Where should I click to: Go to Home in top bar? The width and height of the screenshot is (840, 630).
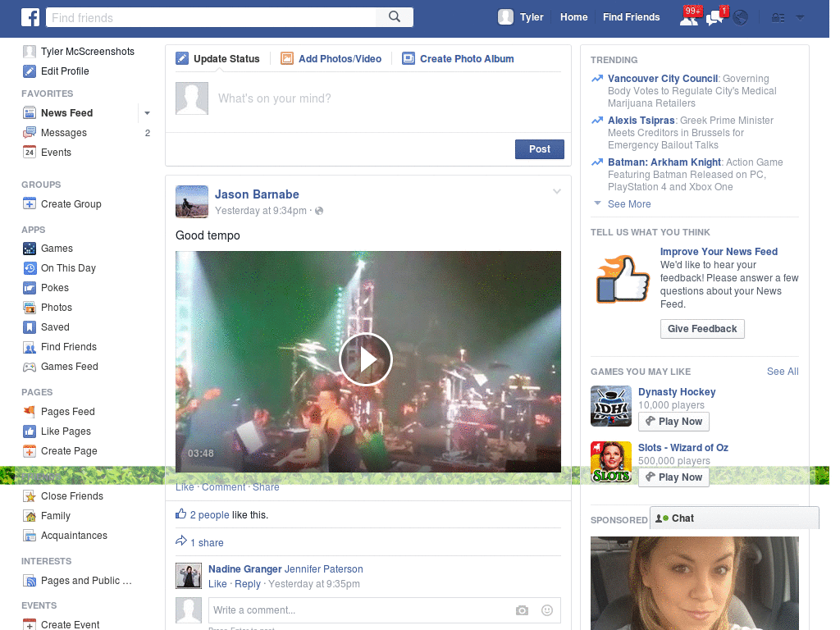pyautogui.click(x=573, y=17)
